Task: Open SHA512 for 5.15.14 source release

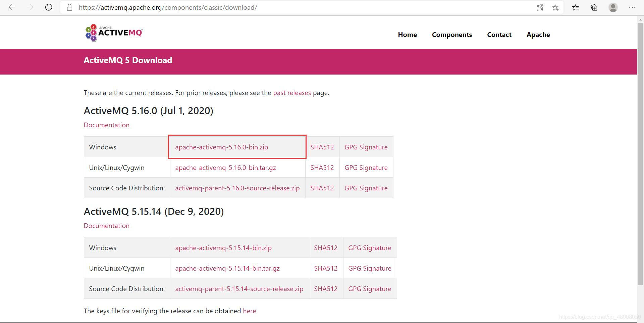Action: click(x=326, y=289)
